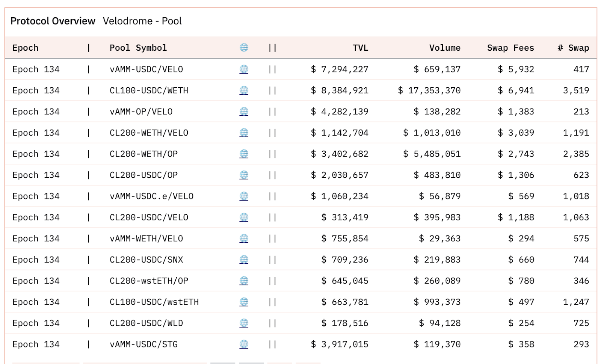Click globe icon in CL200-WETH/OP row
Image resolution: width=601 pixels, height=364 pixels.
[244, 154]
